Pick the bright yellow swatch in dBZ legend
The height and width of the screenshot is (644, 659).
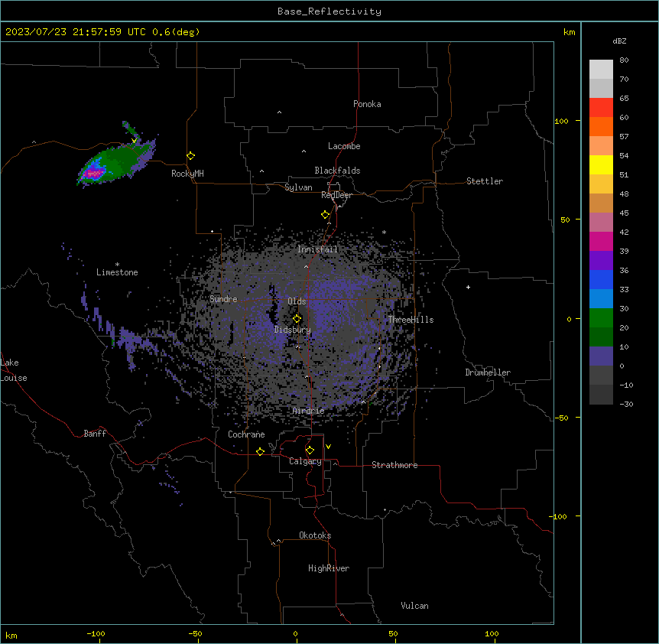pos(601,164)
